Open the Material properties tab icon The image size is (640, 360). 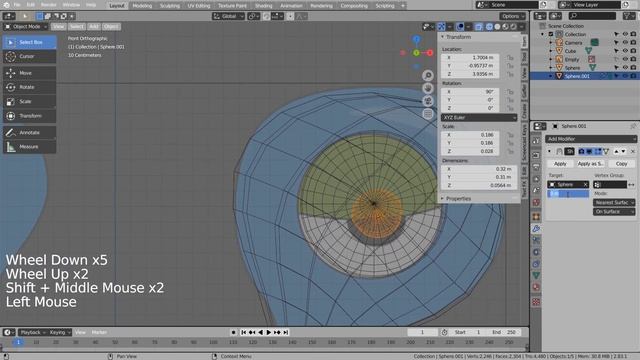click(x=536, y=287)
